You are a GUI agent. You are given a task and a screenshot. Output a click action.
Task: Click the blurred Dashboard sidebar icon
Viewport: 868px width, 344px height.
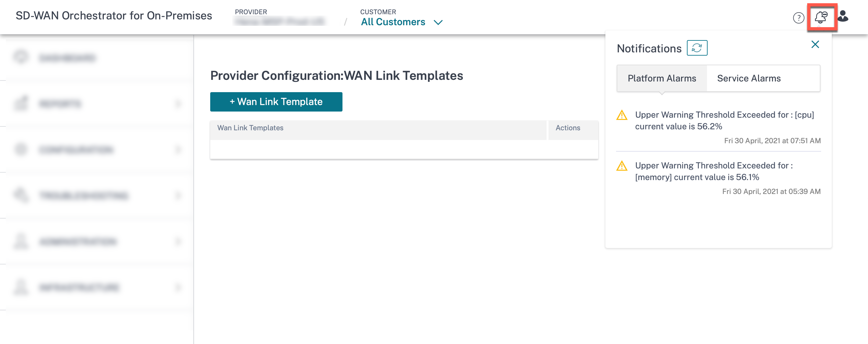[x=21, y=57]
